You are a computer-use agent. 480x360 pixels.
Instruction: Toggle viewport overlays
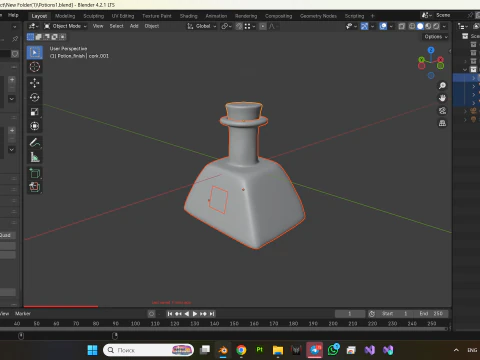click(383, 26)
